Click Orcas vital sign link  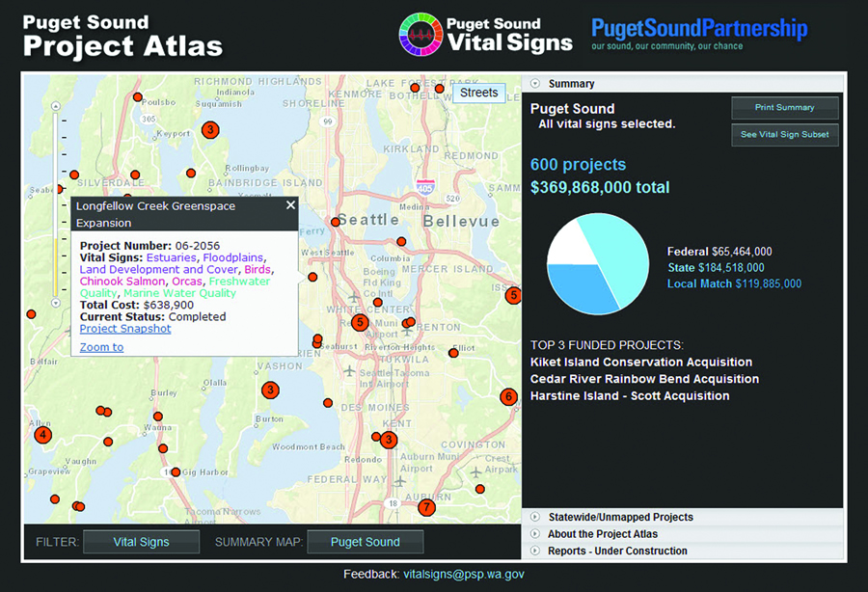point(187,282)
